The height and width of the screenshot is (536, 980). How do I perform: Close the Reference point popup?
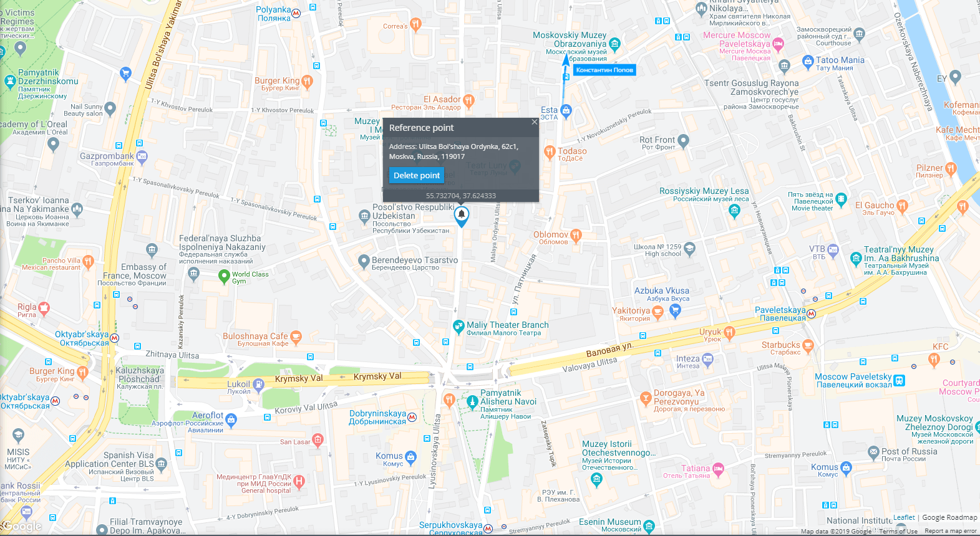point(535,122)
